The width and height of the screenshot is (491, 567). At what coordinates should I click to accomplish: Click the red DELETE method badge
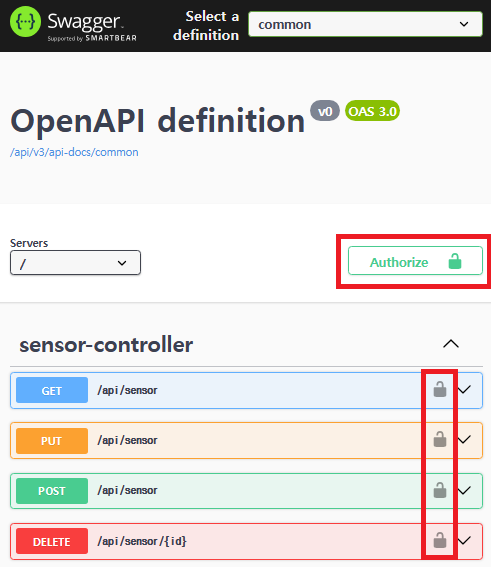[52, 541]
